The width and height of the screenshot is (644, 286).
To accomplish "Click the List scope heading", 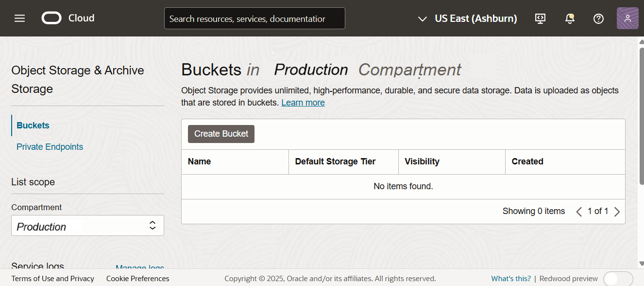I will click(x=33, y=182).
